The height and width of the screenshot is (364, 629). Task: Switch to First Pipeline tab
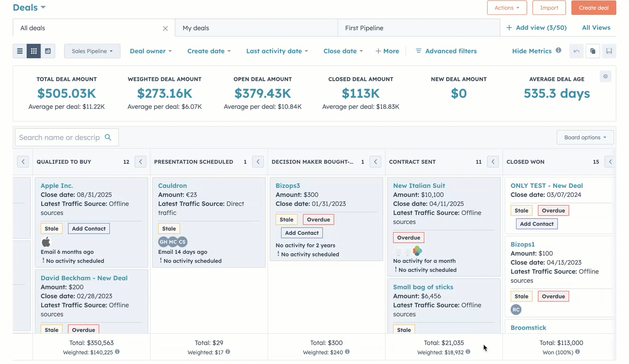click(419, 28)
